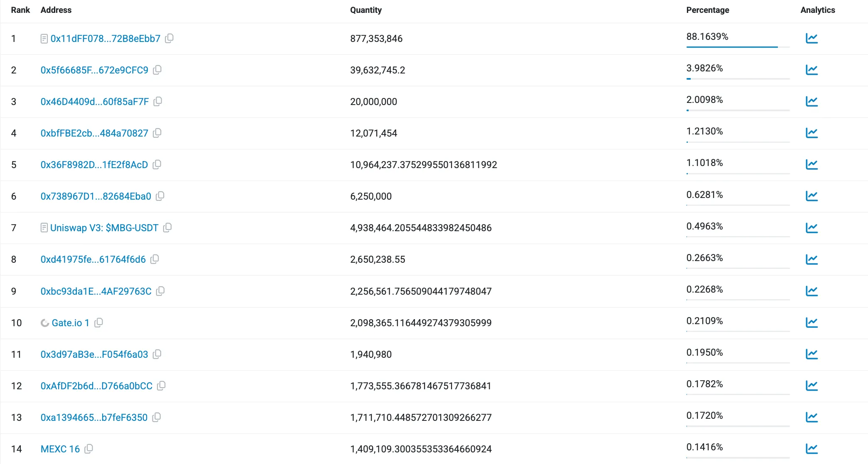868x464 pixels.
Task: Copy address 0xAfDF2b6d...D766a0bCC
Action: pyautogui.click(x=161, y=386)
